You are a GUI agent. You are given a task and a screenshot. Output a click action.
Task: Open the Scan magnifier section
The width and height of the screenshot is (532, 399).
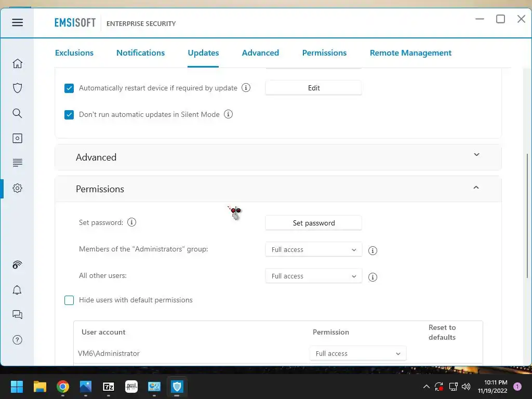pyautogui.click(x=17, y=113)
